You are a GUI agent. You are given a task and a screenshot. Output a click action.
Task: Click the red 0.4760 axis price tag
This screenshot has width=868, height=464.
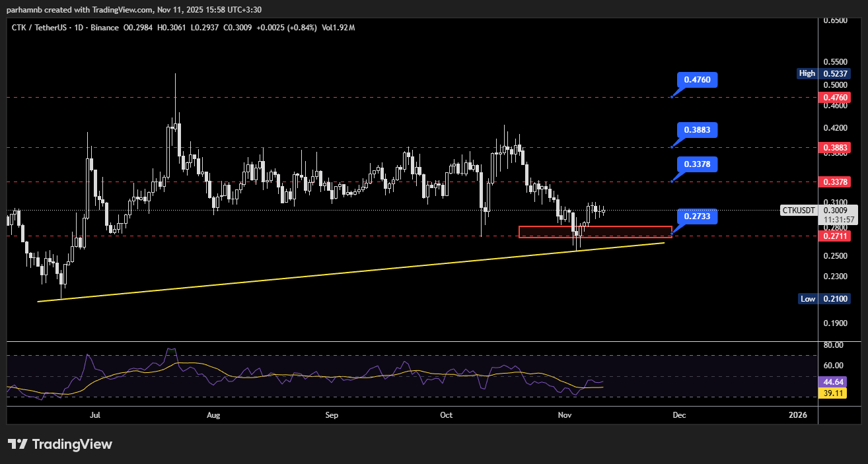pyautogui.click(x=834, y=98)
